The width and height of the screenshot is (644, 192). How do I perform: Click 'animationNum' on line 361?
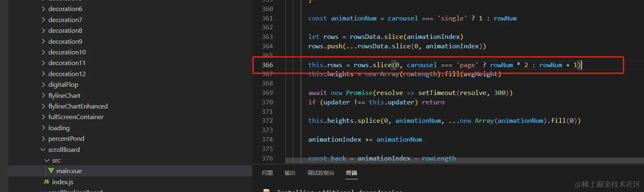pyautogui.click(x=354, y=18)
